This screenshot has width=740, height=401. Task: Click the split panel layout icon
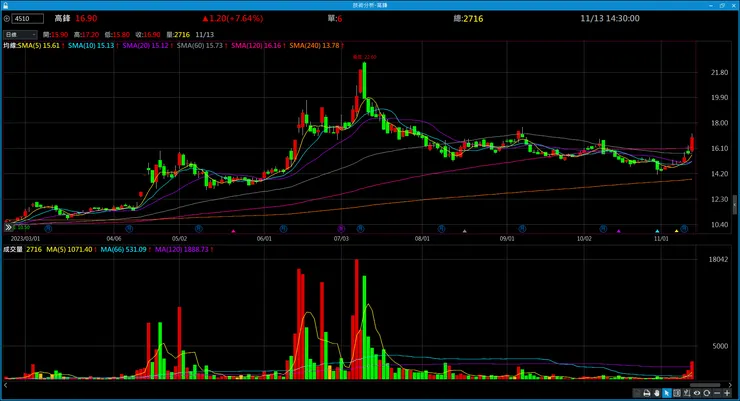[677, 393]
